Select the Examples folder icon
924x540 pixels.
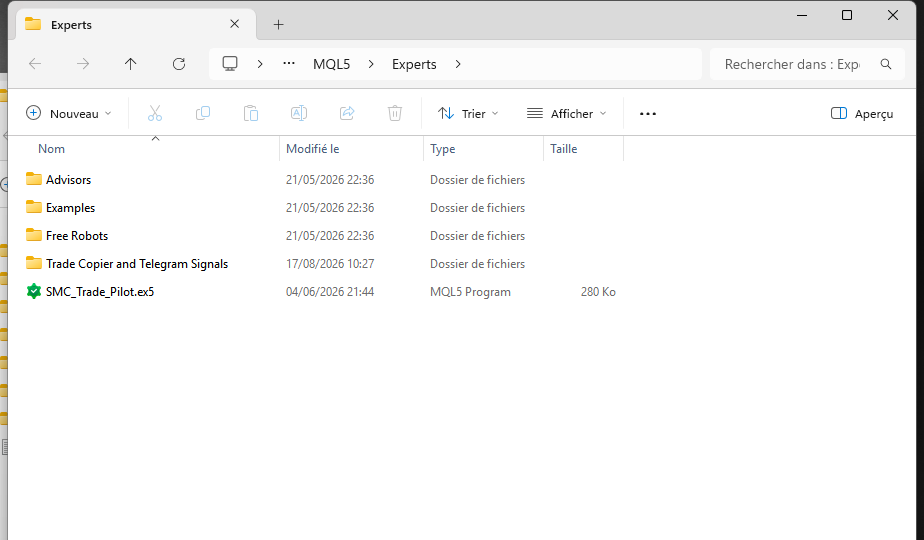34,207
